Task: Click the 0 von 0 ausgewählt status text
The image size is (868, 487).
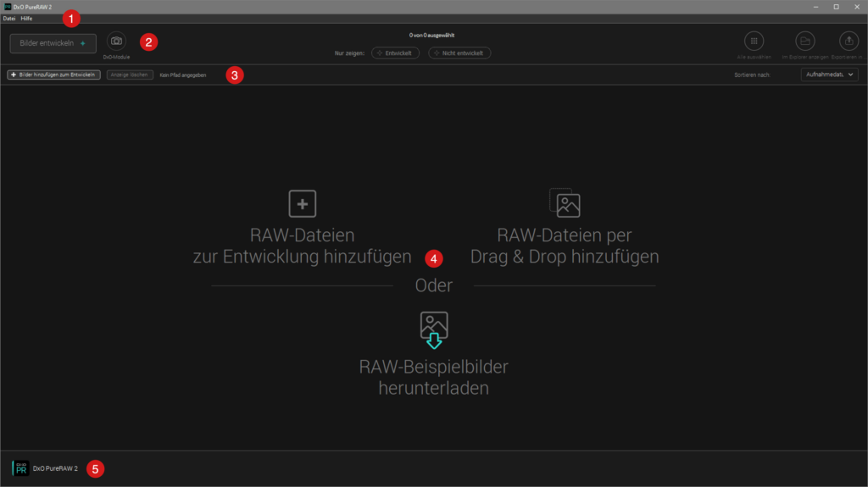Action: point(431,35)
